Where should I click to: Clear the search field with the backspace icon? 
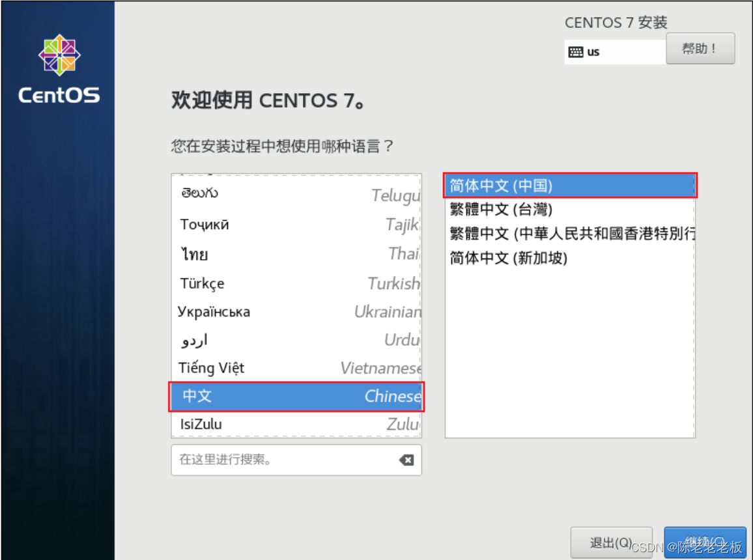click(x=406, y=460)
